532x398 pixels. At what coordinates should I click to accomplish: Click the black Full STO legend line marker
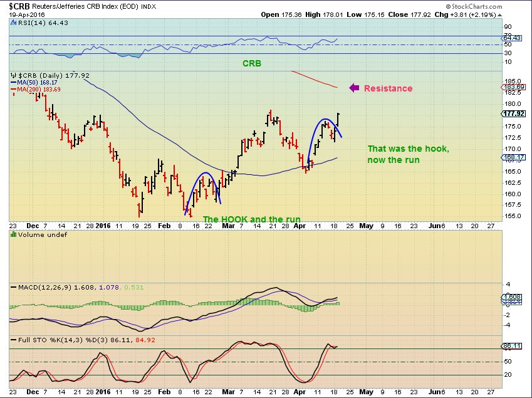14,340
